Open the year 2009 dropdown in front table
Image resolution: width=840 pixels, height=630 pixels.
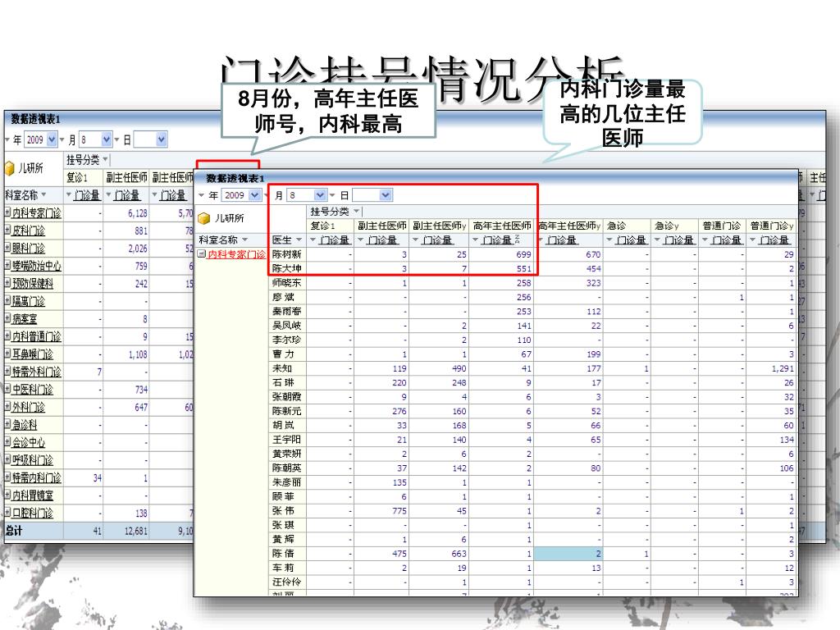click(x=254, y=195)
